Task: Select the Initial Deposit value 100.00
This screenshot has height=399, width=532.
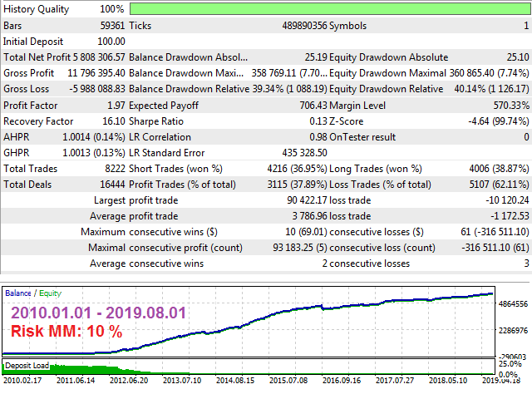Action: (110, 41)
